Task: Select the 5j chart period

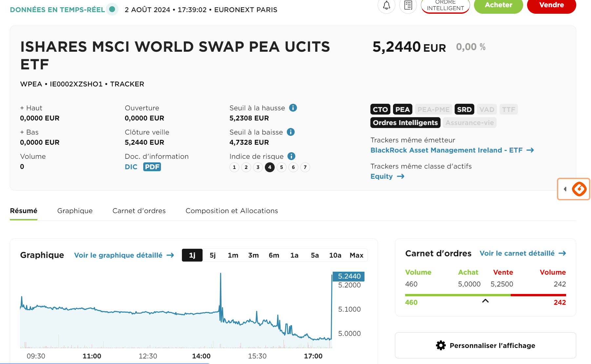Action: pyautogui.click(x=213, y=255)
